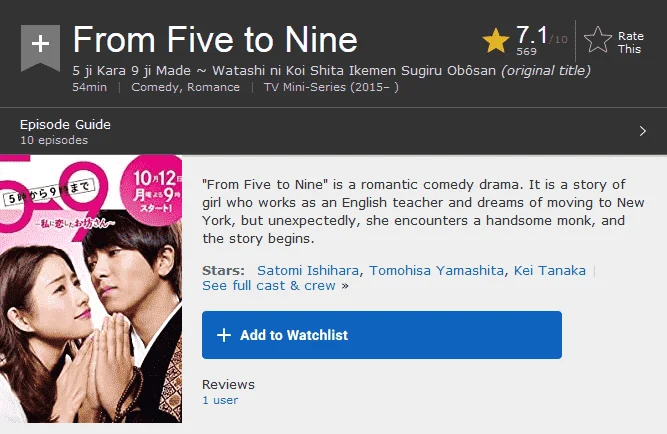The width and height of the screenshot is (667, 434).
Task: Open the Episode Guide section
Action: click(334, 131)
